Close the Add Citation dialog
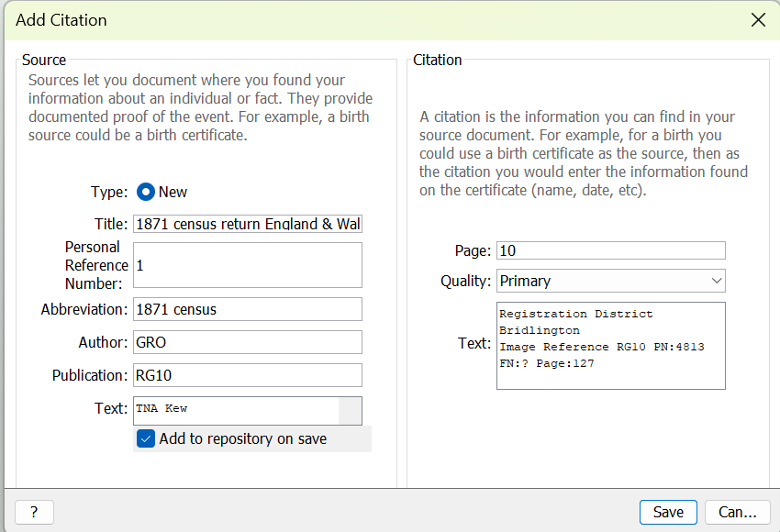Image resolution: width=780 pixels, height=532 pixels. coord(758,20)
